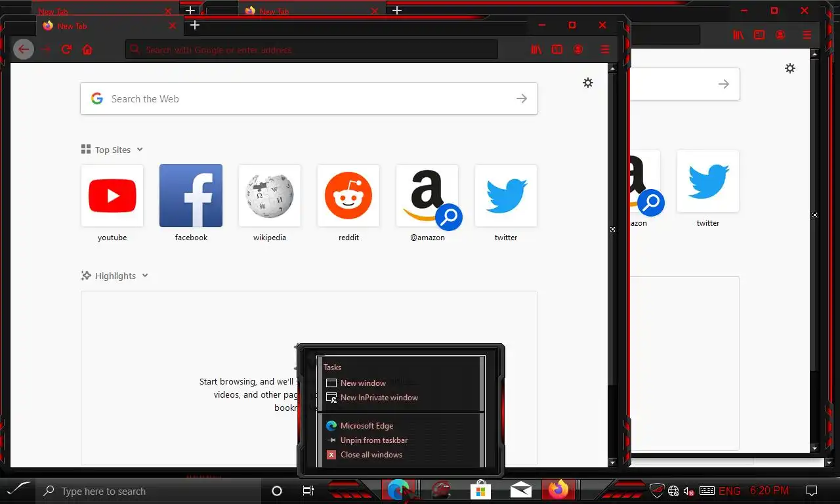Viewport: 840px width, 504px height.
Task: Open Firefox account in front window toolbar
Action: pos(578,49)
